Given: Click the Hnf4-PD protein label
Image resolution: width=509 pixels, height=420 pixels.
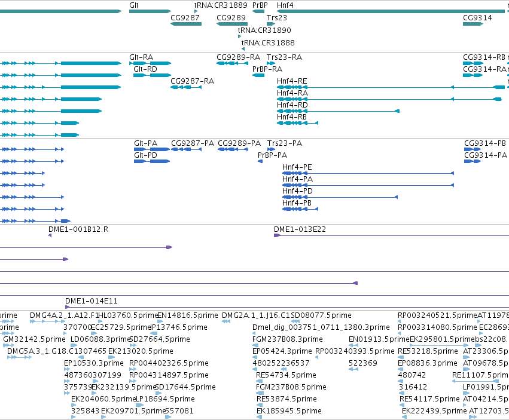Looking at the screenshot, I should (x=297, y=191).
